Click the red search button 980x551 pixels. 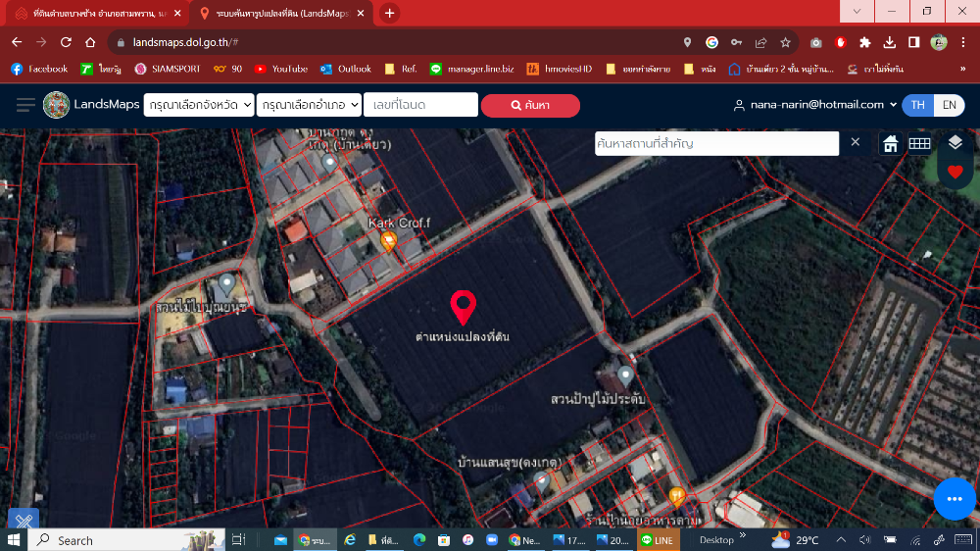(x=529, y=105)
